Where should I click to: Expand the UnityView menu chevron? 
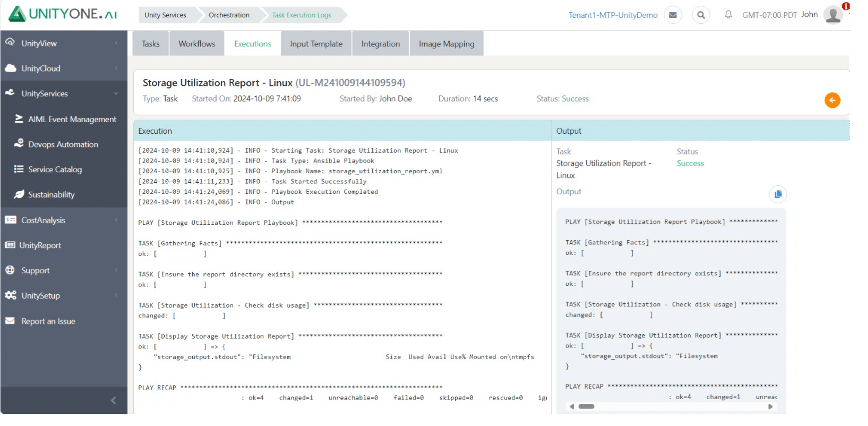[116, 43]
